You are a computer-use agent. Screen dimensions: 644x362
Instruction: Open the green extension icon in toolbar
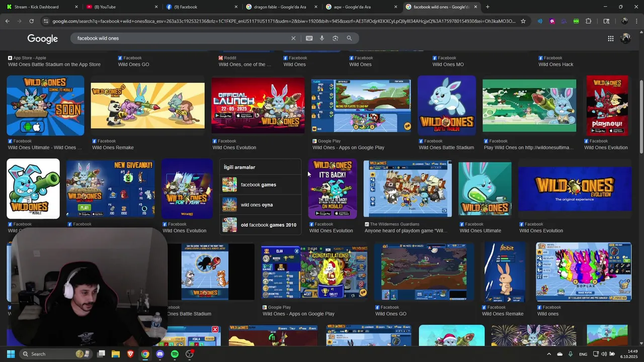(576, 21)
